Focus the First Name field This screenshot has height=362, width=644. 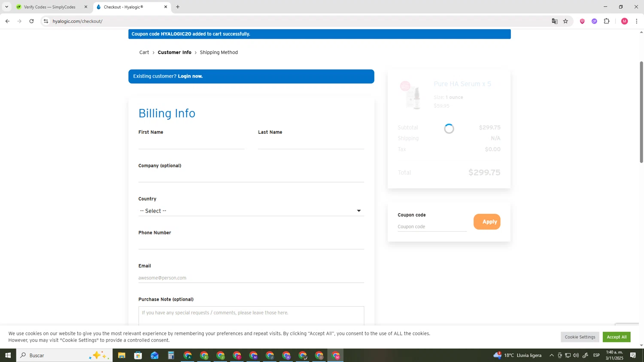191,144
